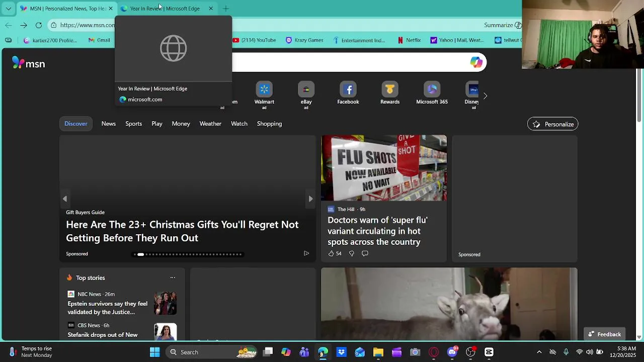Click the Summarize button in address bar
Viewport: 644px width, 362px height.
click(503, 25)
